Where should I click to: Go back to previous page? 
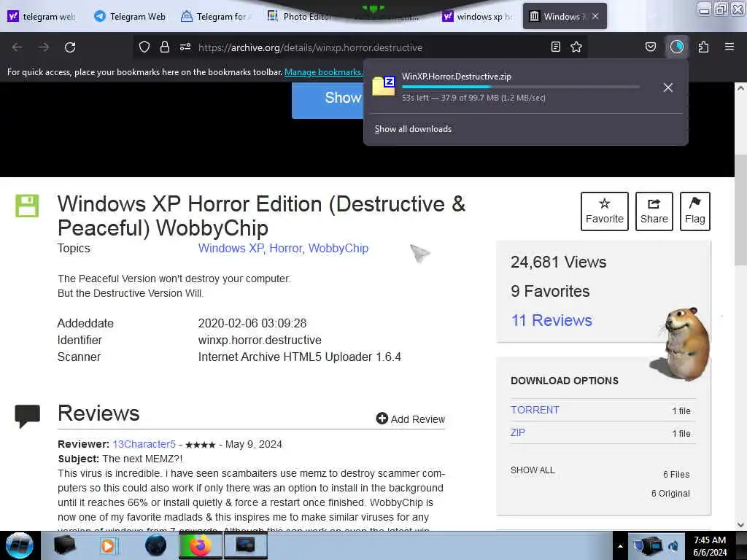18,47
